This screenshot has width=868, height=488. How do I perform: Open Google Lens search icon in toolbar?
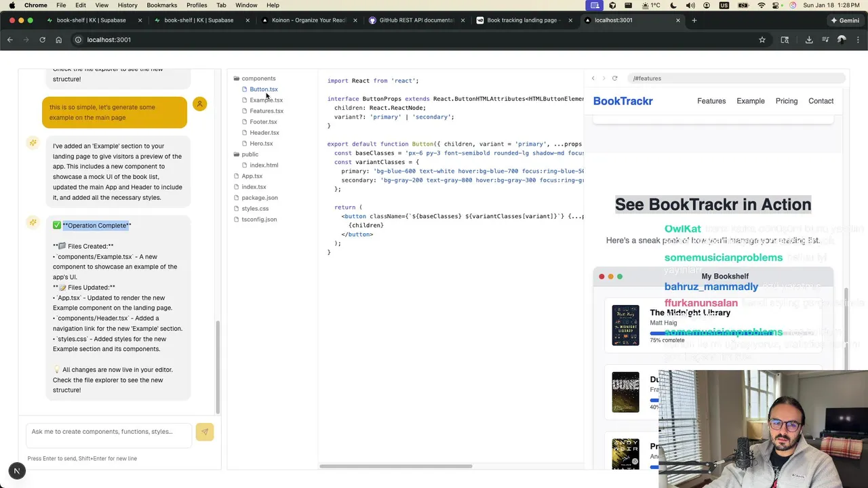click(x=785, y=40)
